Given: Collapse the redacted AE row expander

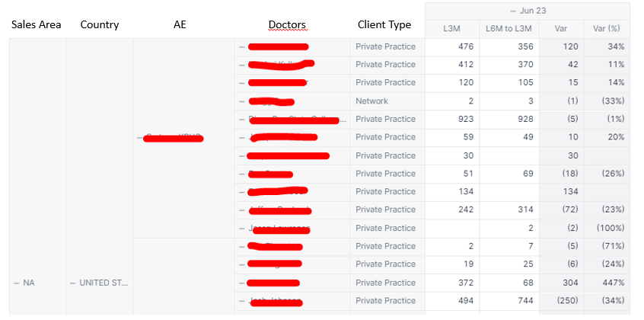Looking at the screenshot, I should coord(139,137).
